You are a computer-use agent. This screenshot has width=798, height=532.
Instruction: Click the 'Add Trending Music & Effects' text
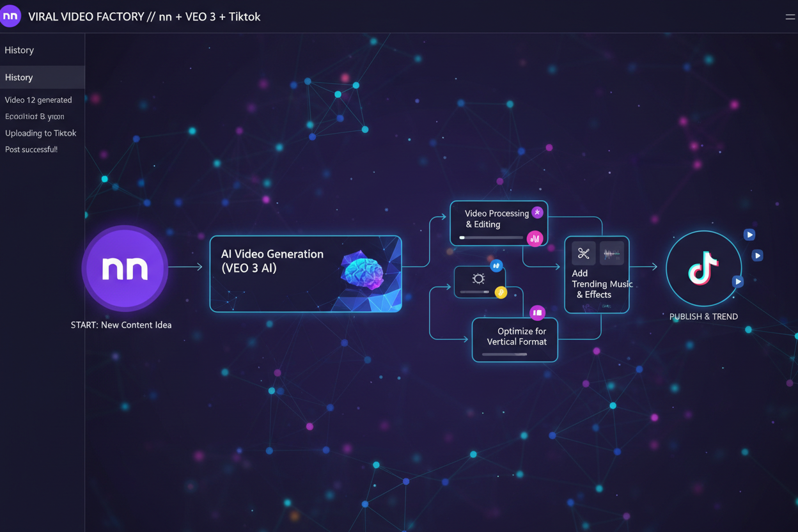point(602,284)
